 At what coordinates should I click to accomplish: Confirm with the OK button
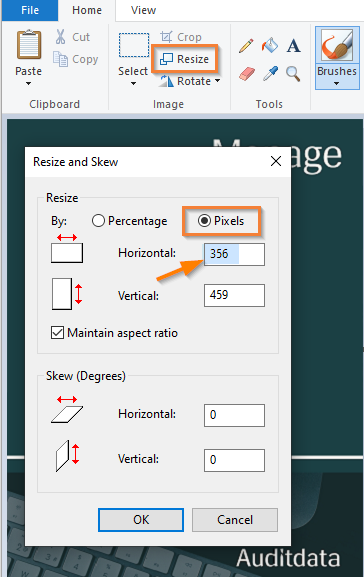(141, 520)
